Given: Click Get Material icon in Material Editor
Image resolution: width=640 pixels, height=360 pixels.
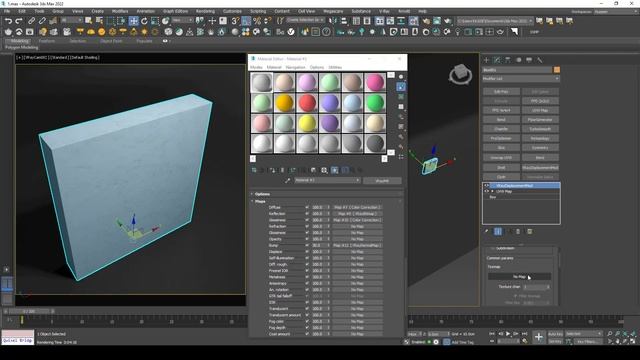Looking at the screenshot, I should 254,170.
